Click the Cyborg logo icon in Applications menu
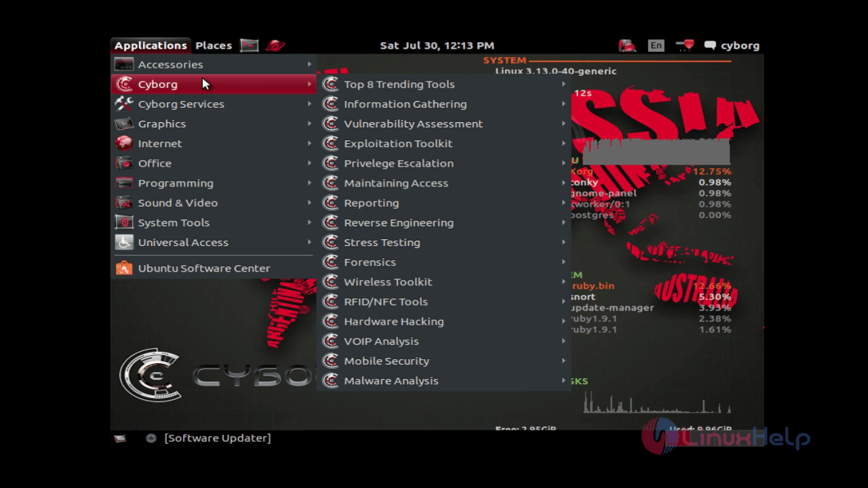The width and height of the screenshot is (868, 488). [x=124, y=84]
